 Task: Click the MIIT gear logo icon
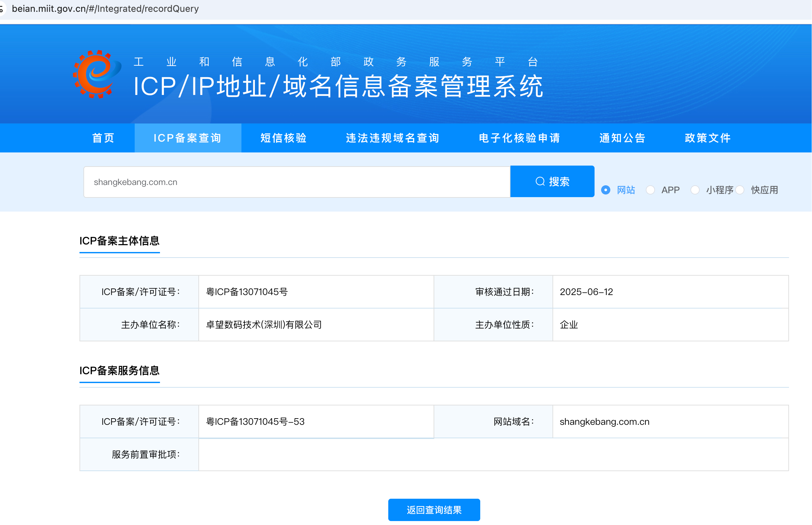[x=97, y=74]
